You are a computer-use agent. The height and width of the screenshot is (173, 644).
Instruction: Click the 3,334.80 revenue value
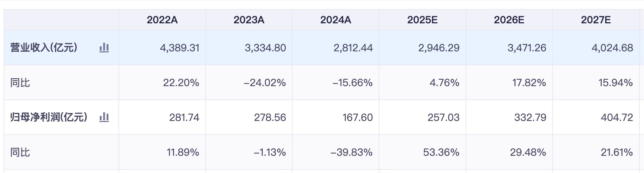[x=265, y=48]
